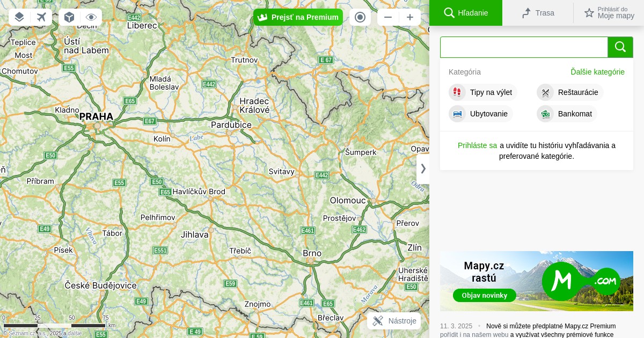Pick the Ubytovanie category
Image resolution: width=644 pixels, height=338 pixels.
click(481, 114)
